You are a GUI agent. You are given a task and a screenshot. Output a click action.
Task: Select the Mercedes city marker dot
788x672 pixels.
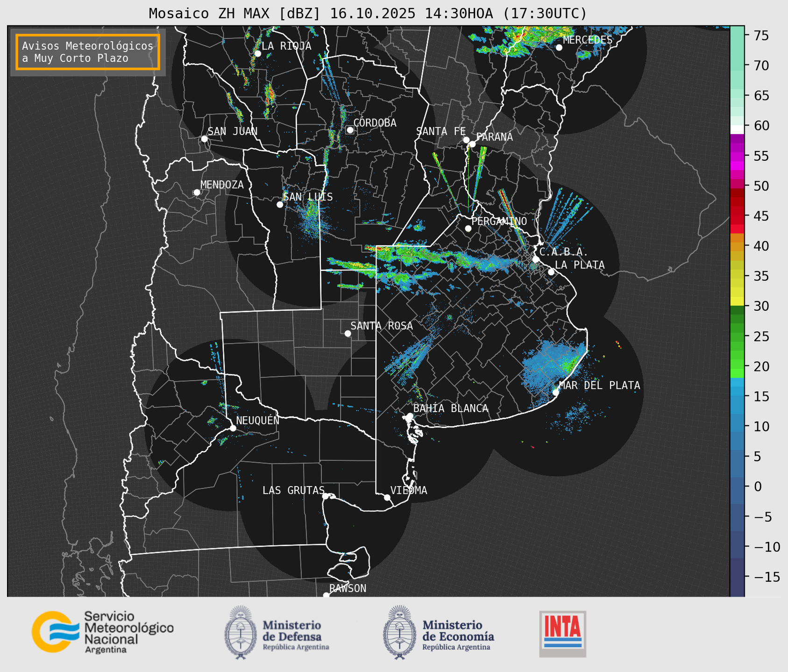559,48
